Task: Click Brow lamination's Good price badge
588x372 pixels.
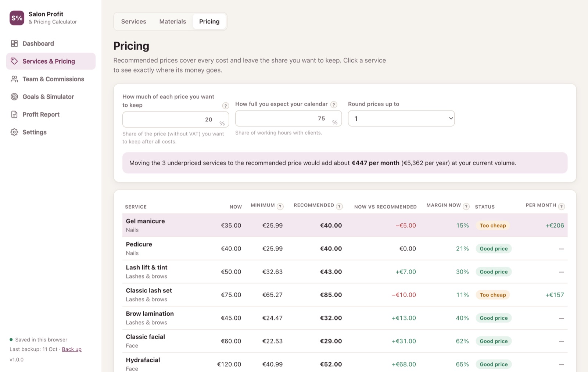Action: (x=494, y=318)
